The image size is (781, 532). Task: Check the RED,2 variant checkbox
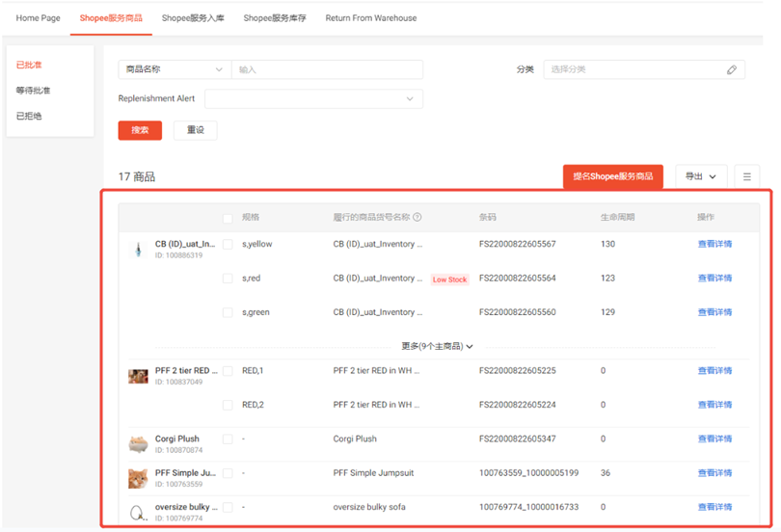(x=228, y=405)
